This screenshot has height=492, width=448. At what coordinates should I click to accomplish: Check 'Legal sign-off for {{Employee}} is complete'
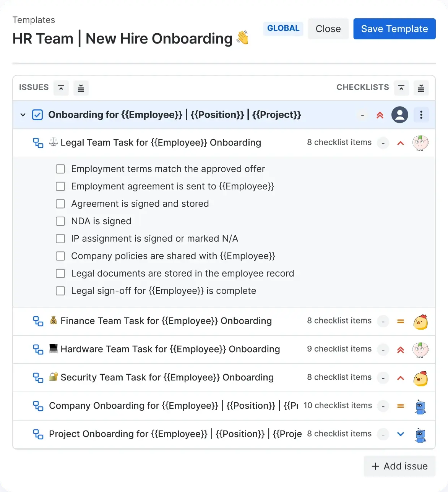click(60, 291)
